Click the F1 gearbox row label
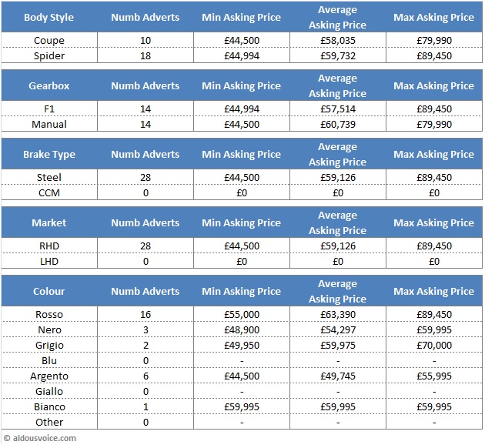485x448 pixels. [x=49, y=109]
